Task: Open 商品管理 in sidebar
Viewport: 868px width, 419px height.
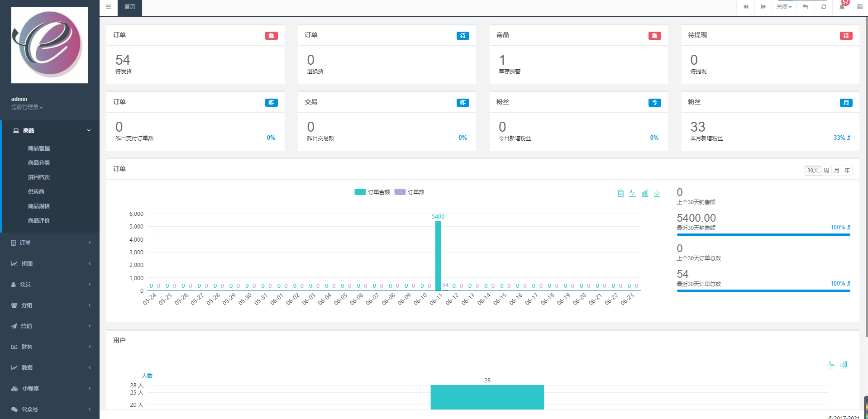Action: [x=39, y=148]
